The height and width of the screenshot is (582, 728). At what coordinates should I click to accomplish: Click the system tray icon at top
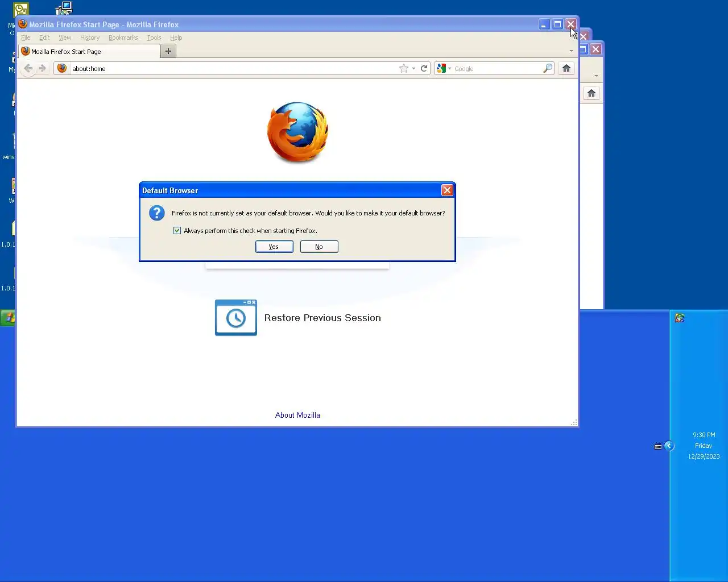coord(680,318)
